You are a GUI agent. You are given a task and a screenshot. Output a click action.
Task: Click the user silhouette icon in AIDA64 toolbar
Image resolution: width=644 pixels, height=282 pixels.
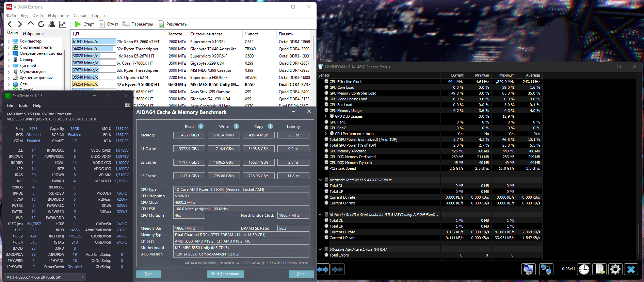pos(52,24)
